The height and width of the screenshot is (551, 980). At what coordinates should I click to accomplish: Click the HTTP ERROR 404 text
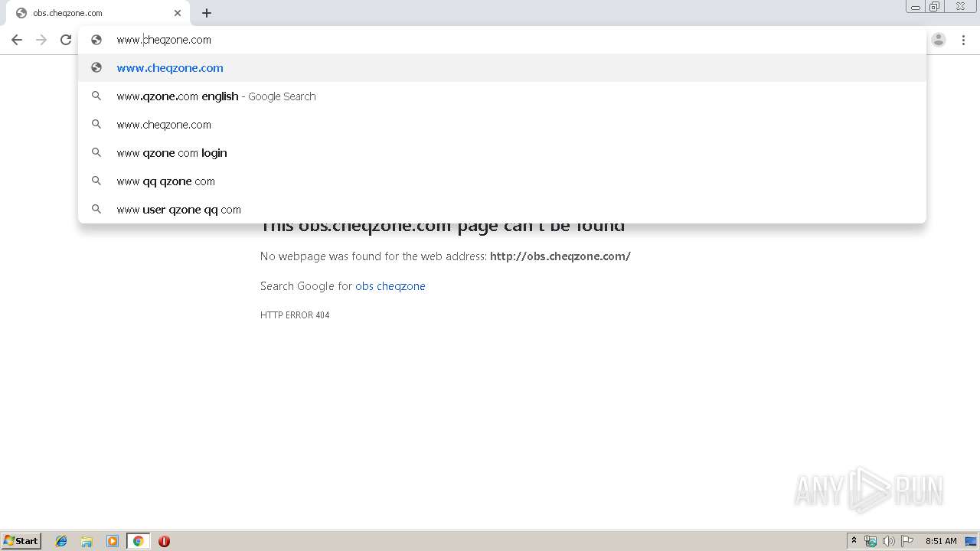(295, 315)
